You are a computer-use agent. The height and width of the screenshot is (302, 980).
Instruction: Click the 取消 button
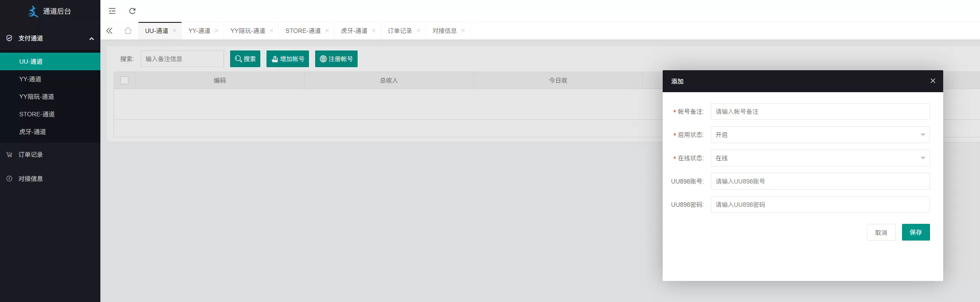coord(881,232)
